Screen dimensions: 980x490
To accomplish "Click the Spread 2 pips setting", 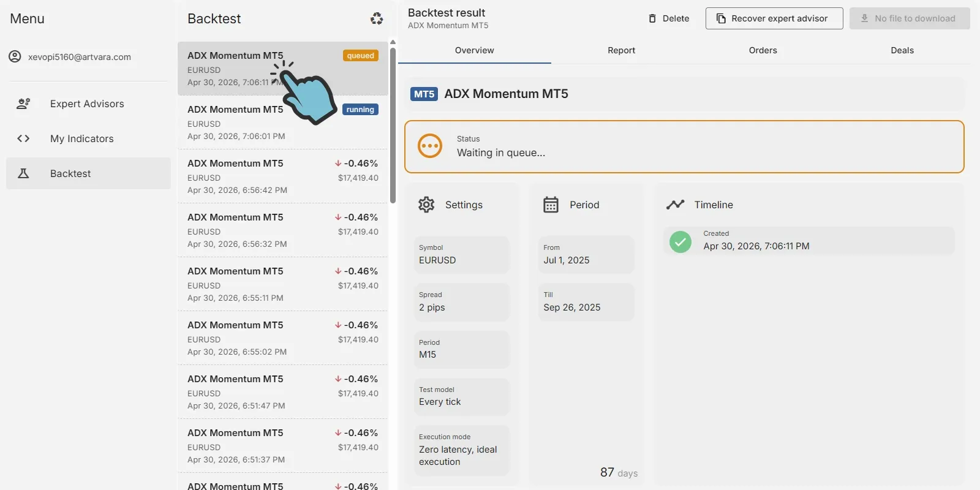I will coord(462,302).
